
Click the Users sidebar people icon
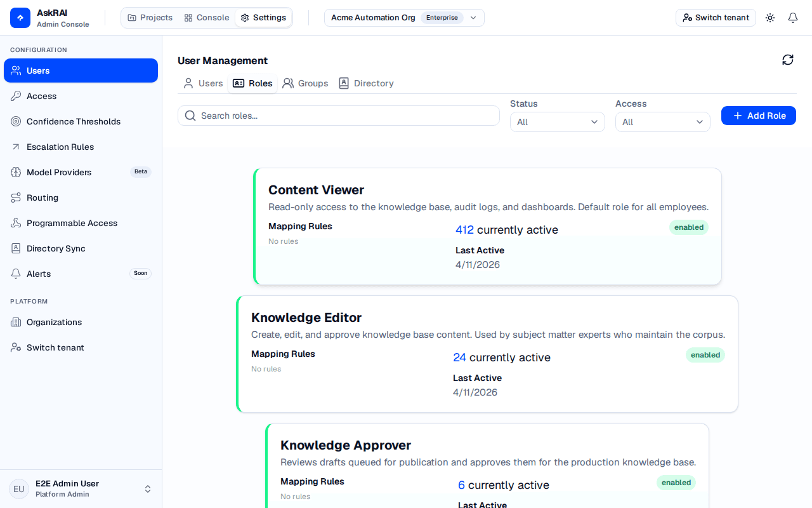[x=16, y=70]
